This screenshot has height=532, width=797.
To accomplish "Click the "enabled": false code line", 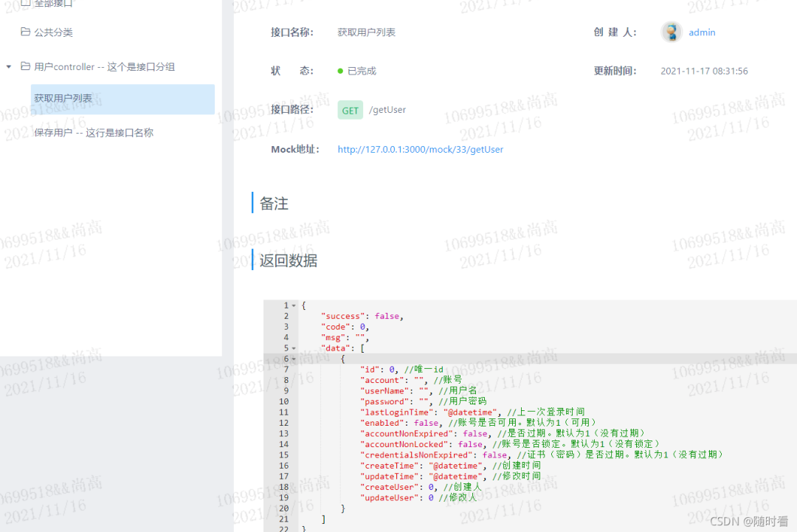I will click(x=478, y=423).
